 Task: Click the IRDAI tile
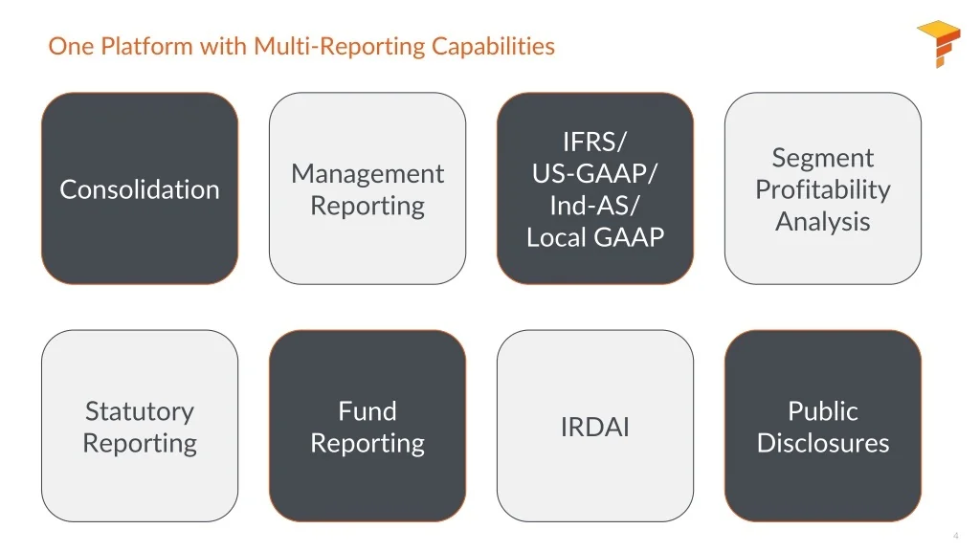595,427
